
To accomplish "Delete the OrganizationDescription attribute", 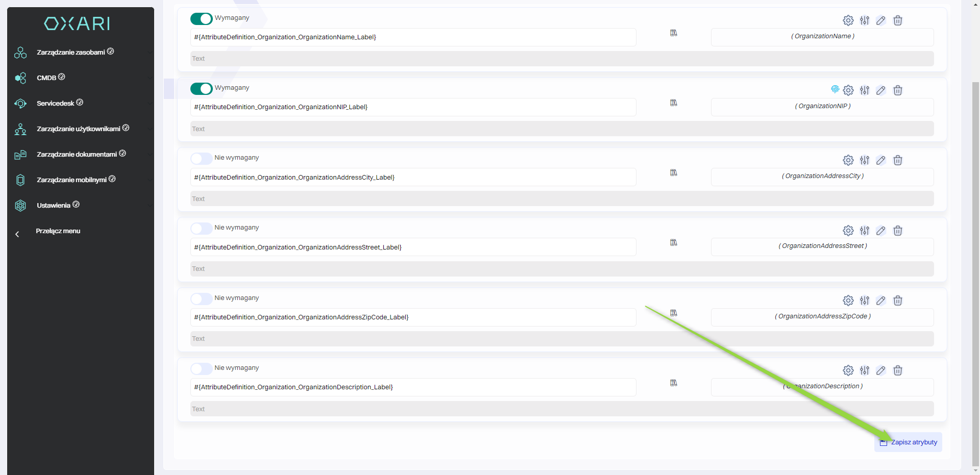I will pyautogui.click(x=897, y=370).
